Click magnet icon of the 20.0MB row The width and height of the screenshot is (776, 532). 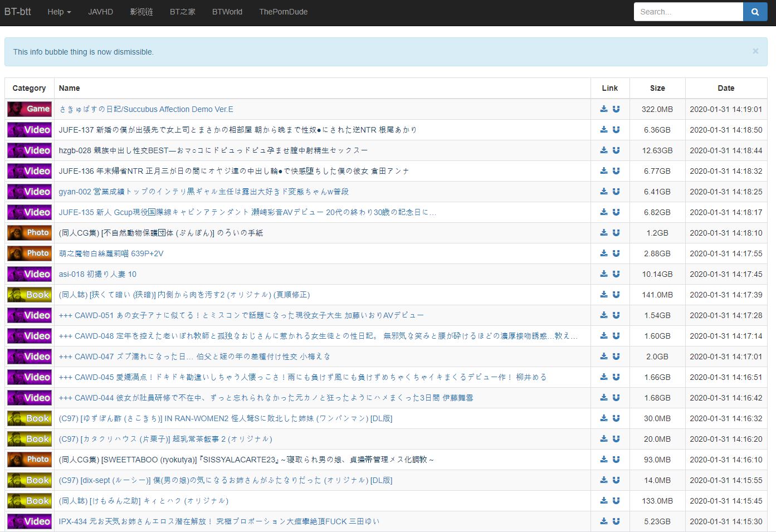tap(616, 439)
